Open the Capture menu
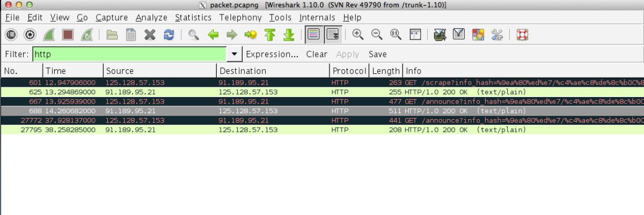 pos(112,18)
